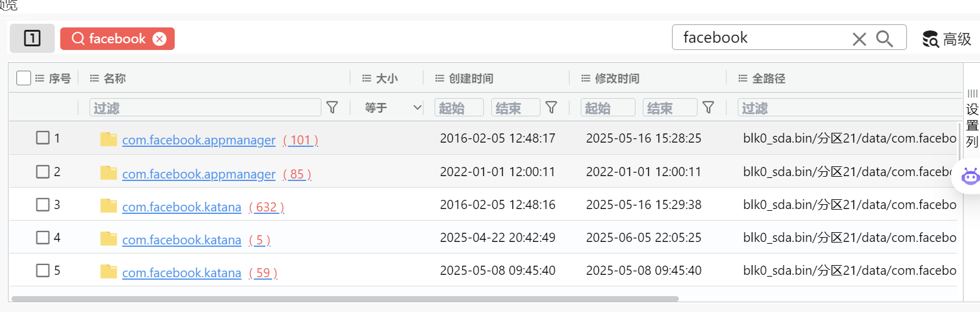Open 创建时间 column menu icon

[x=439, y=78]
